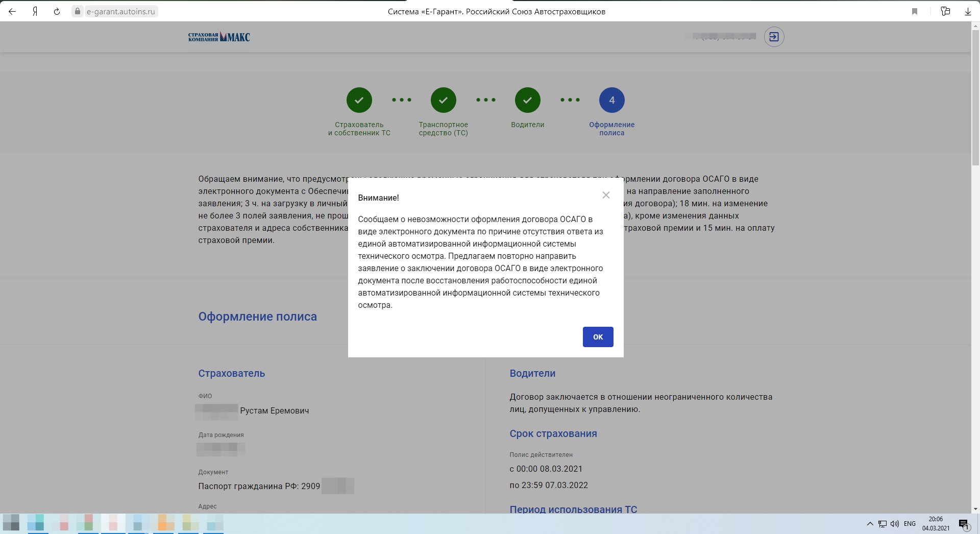Select the Транспортное средство (ТС) step
Screen dimensions: 980x534
443,100
